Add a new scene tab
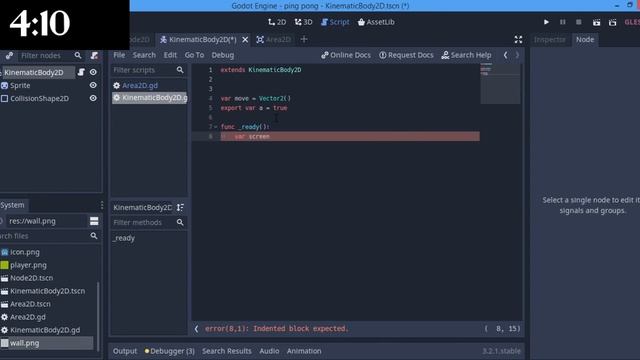This screenshot has width=640, height=360. pyautogui.click(x=304, y=40)
